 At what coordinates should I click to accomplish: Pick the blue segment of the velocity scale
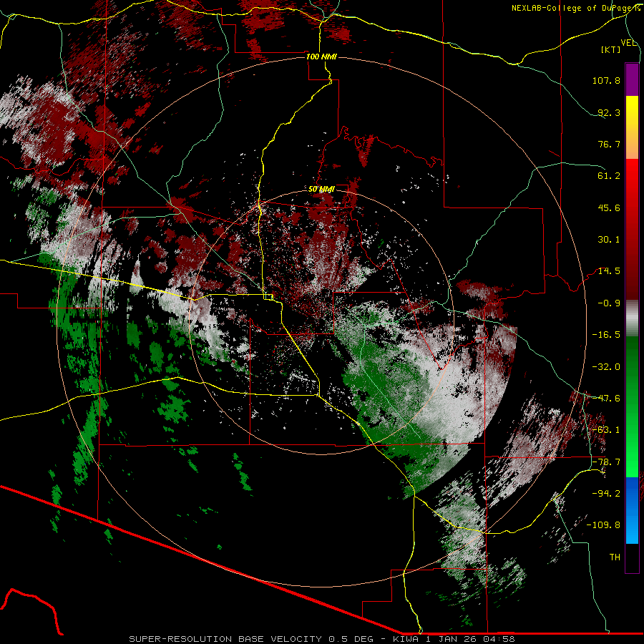pos(632,510)
